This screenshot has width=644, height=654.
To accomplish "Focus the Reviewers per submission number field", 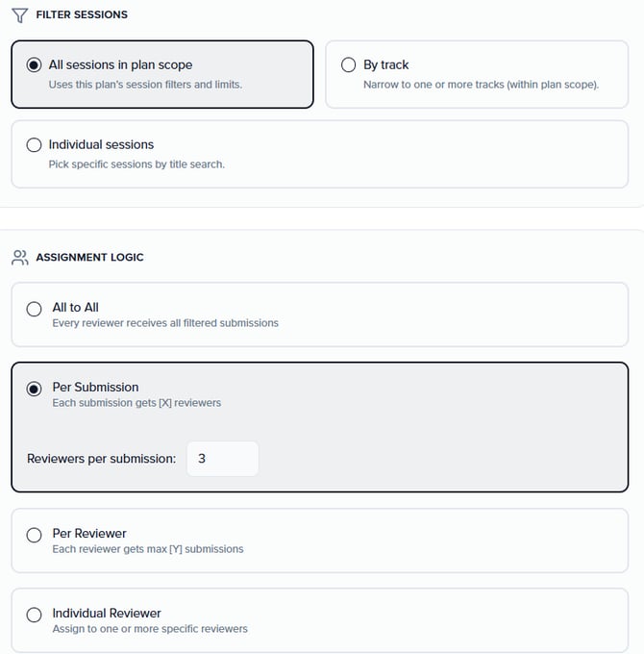I will tap(222, 459).
